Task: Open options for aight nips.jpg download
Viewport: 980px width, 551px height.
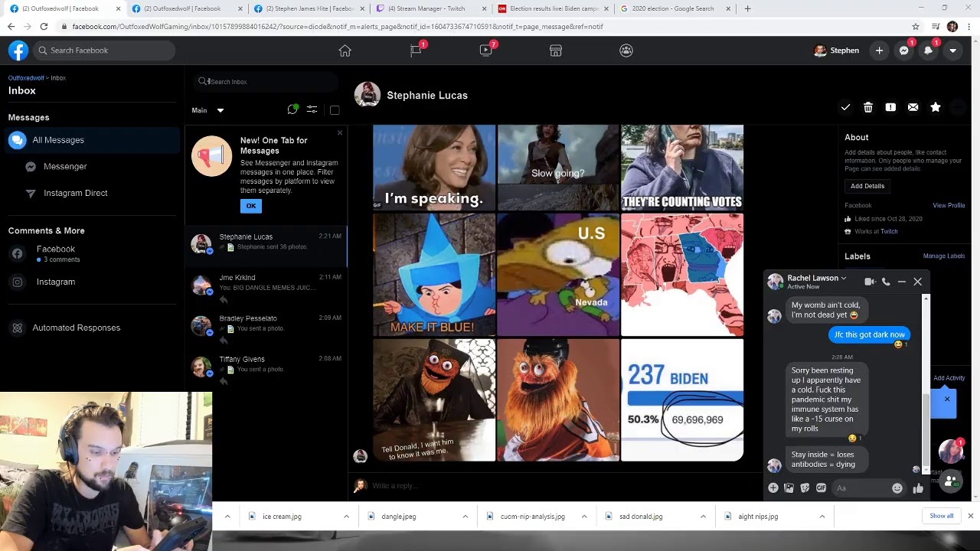Action: click(x=822, y=517)
